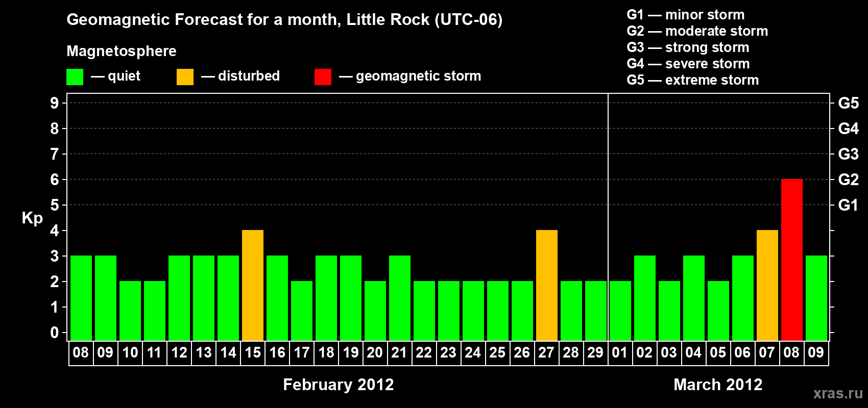Select the orange bar for February 15

coord(253,286)
